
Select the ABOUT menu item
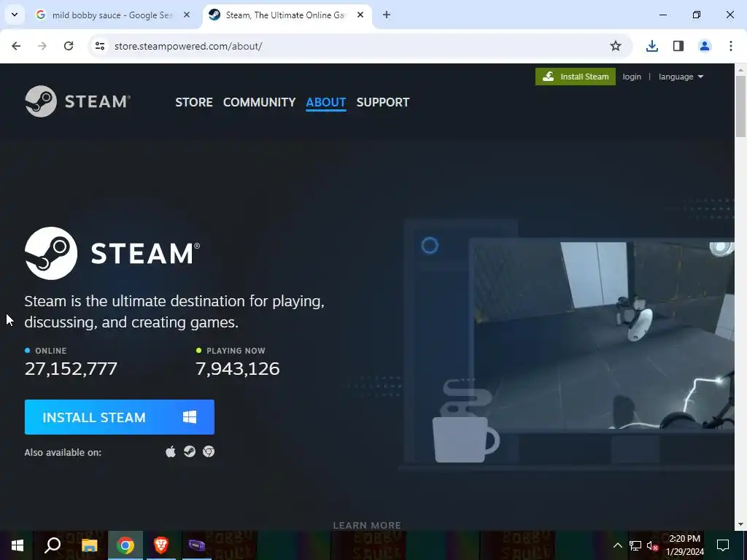click(326, 102)
